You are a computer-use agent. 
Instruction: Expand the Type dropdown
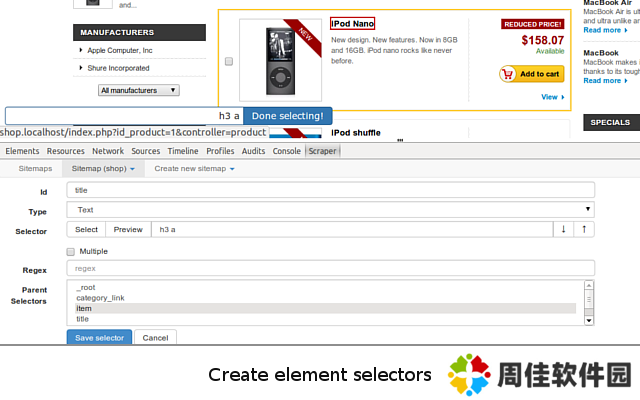point(330,210)
